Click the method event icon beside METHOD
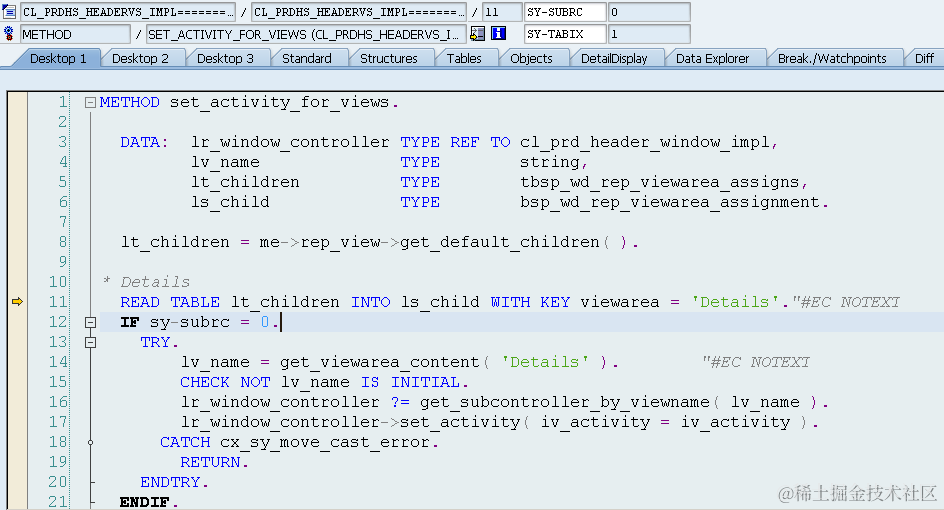 [x=8, y=34]
